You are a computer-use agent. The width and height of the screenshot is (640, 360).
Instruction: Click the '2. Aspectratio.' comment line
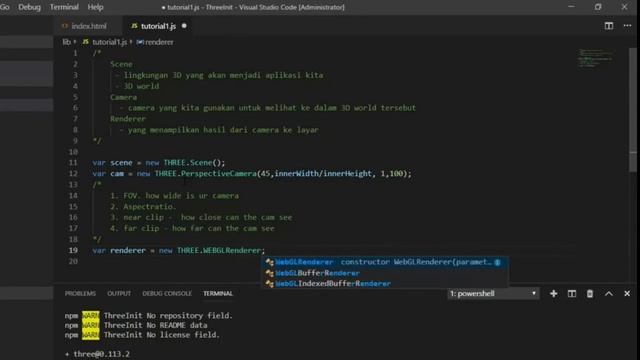pos(143,207)
